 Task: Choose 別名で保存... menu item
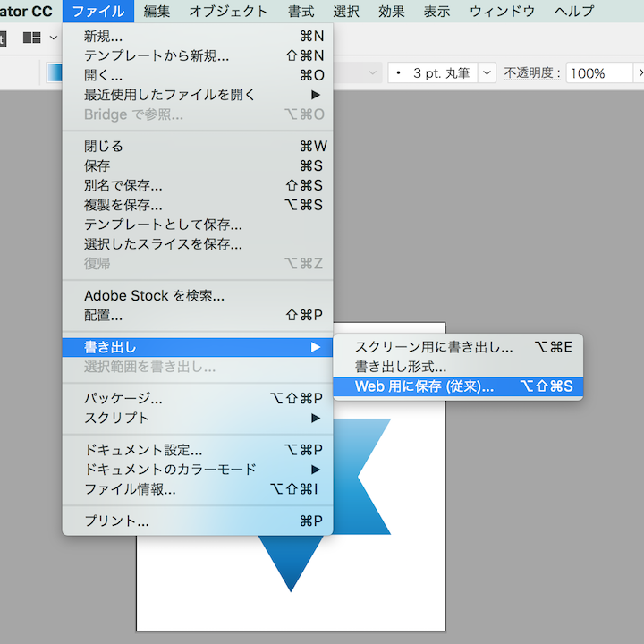coord(198,186)
